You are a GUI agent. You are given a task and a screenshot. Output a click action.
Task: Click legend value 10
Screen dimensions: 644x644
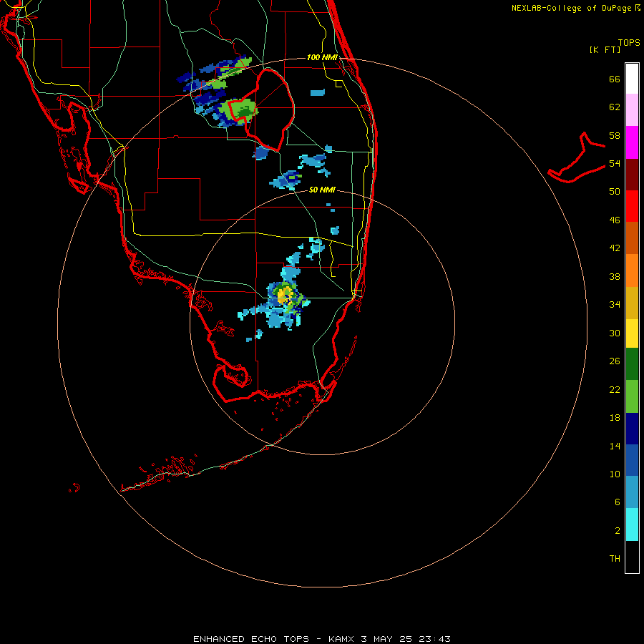(x=615, y=474)
